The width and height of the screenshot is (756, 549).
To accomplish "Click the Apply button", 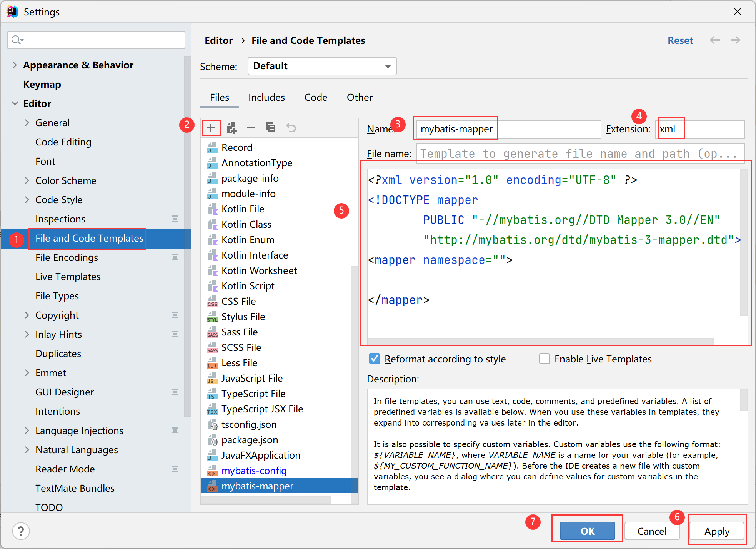I will click(717, 531).
